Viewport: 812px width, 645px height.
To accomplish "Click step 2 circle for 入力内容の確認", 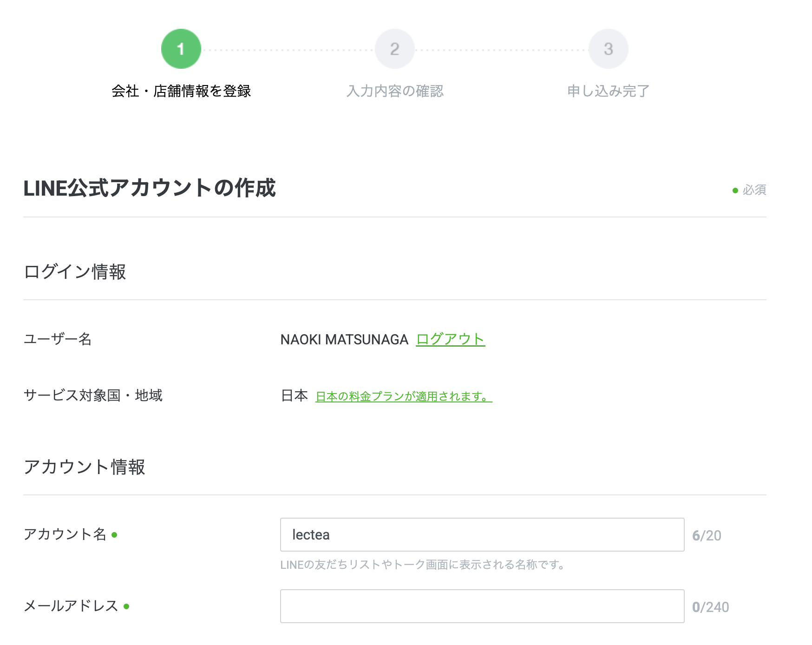I will click(394, 48).
